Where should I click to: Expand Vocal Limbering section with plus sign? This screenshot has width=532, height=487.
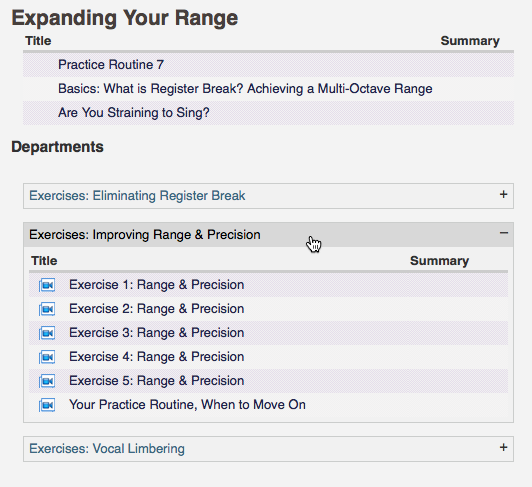tap(504, 447)
